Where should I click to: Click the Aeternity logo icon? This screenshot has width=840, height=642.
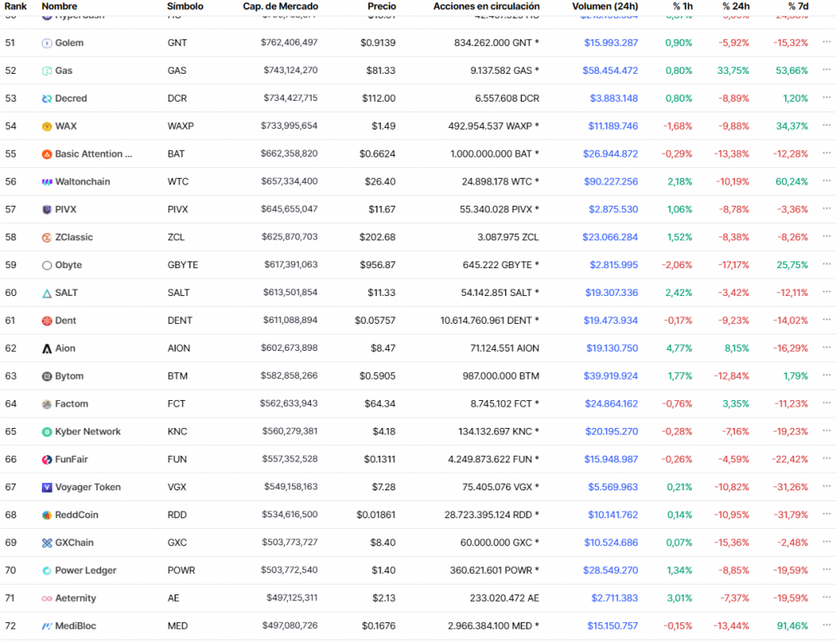tap(47, 599)
